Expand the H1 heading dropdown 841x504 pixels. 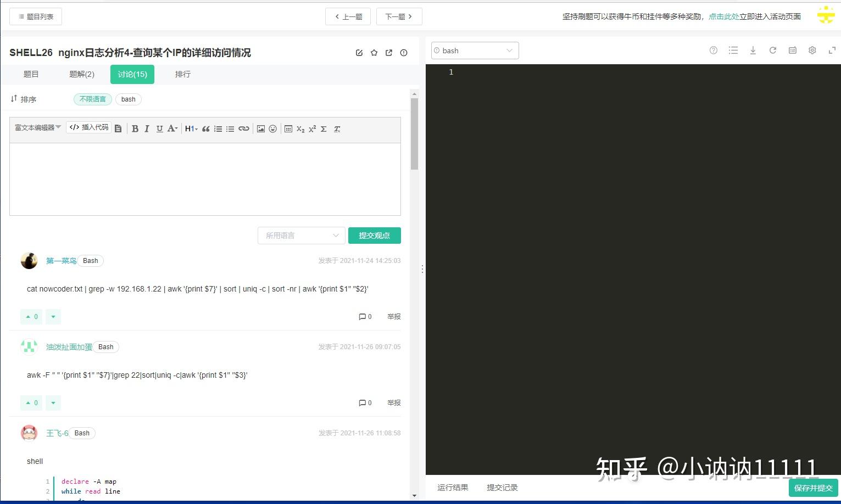[x=191, y=128]
